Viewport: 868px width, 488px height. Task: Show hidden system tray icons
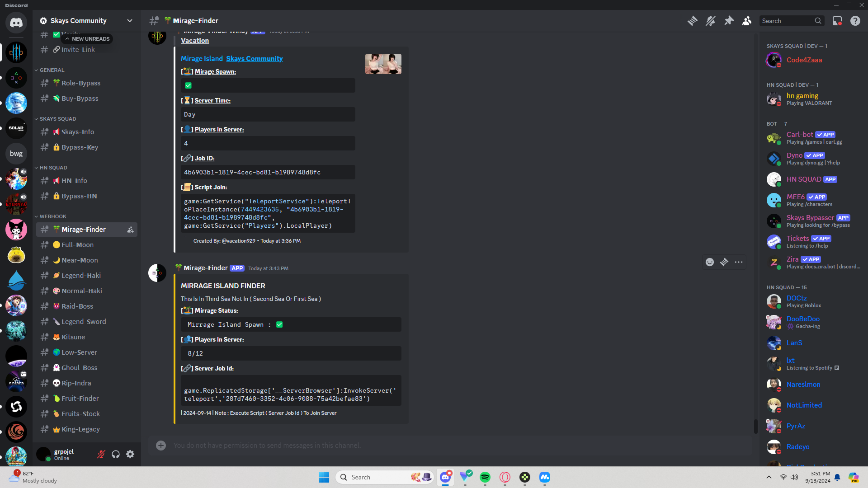tap(769, 477)
